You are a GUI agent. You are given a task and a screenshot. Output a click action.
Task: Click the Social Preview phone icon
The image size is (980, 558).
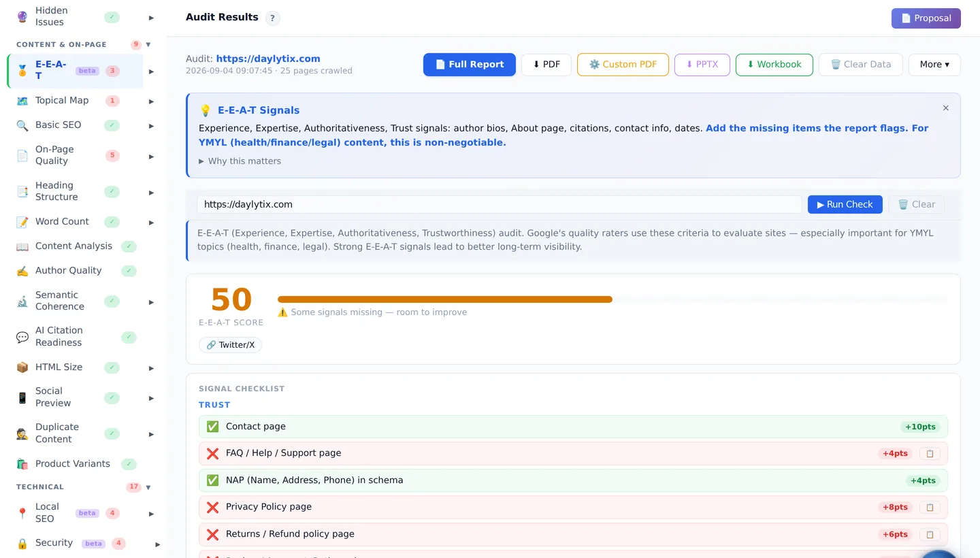(22, 397)
